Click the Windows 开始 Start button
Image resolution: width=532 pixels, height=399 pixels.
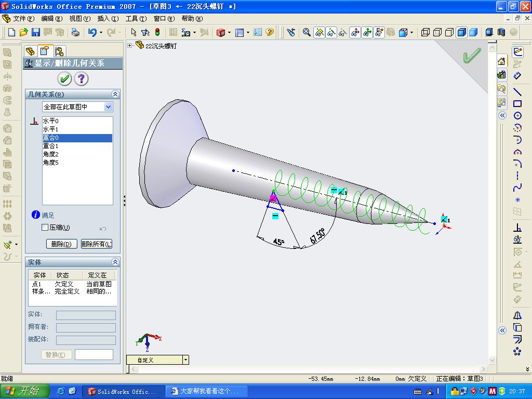pyautogui.click(x=24, y=391)
